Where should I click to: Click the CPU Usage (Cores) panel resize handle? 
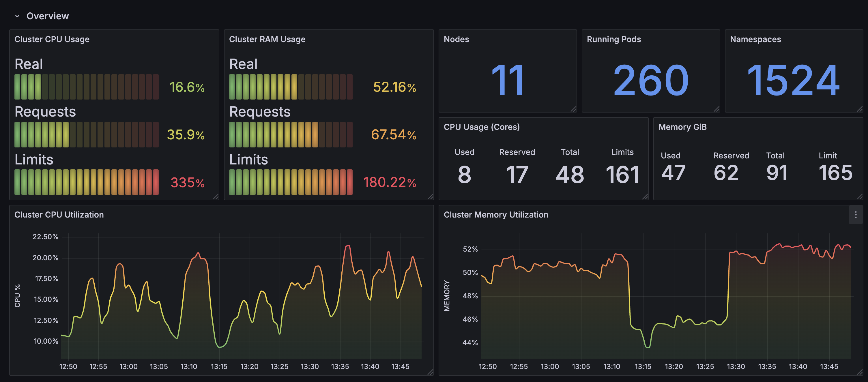point(645,197)
